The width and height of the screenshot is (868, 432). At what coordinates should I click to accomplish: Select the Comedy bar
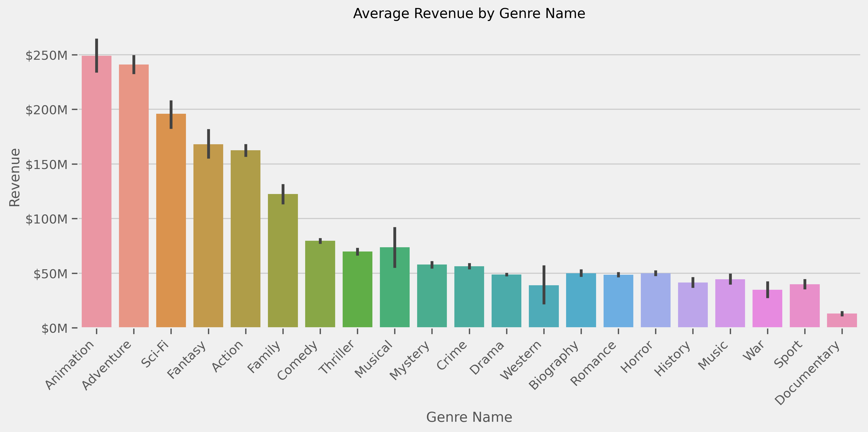(x=320, y=284)
